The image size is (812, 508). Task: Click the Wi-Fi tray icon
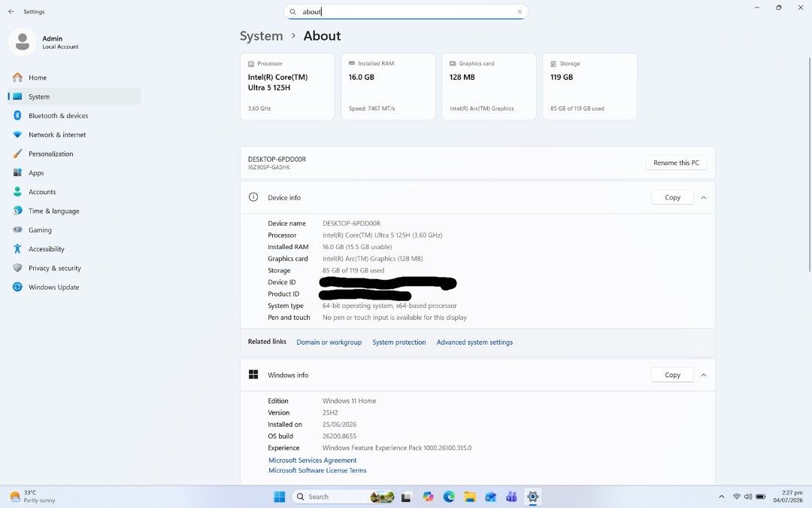[736, 497]
